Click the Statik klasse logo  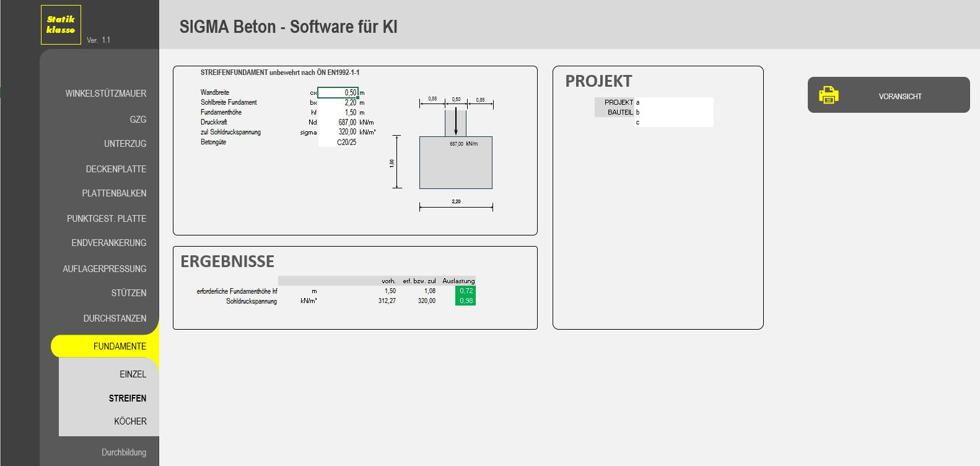coord(61,25)
